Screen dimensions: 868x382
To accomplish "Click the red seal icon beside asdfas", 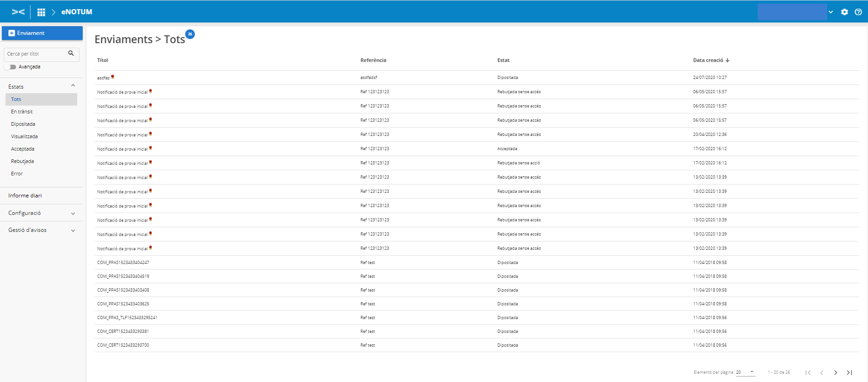I will click(x=113, y=77).
